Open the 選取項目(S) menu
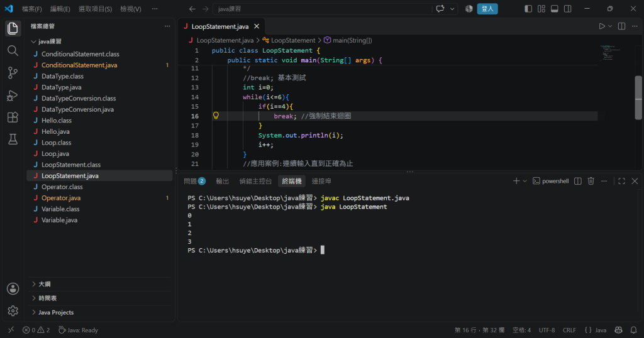This screenshot has height=338, width=644. pos(96,9)
